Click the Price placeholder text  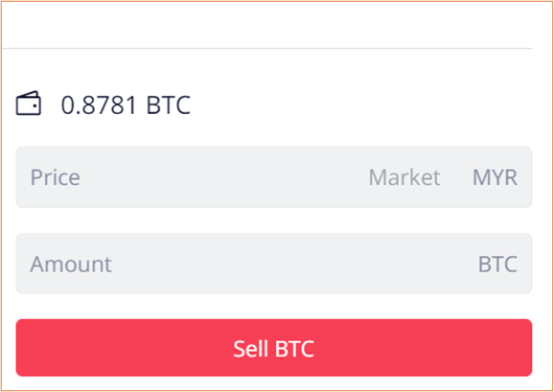56,177
